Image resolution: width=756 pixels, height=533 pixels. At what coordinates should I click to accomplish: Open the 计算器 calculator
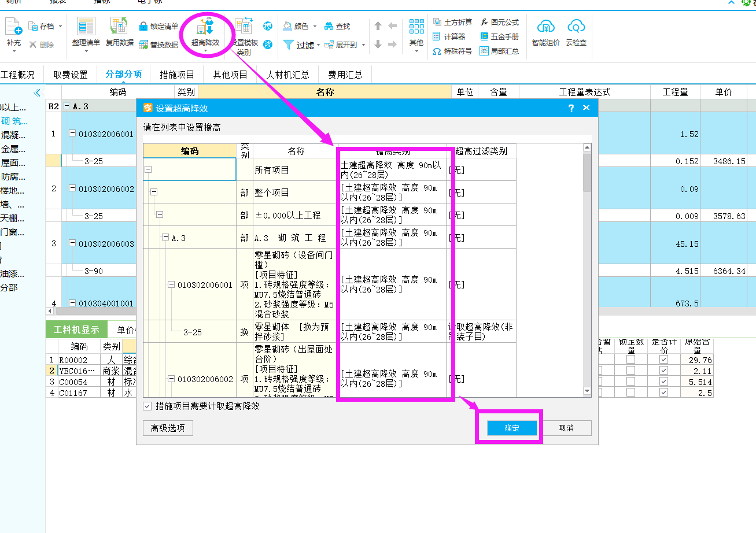(x=449, y=36)
